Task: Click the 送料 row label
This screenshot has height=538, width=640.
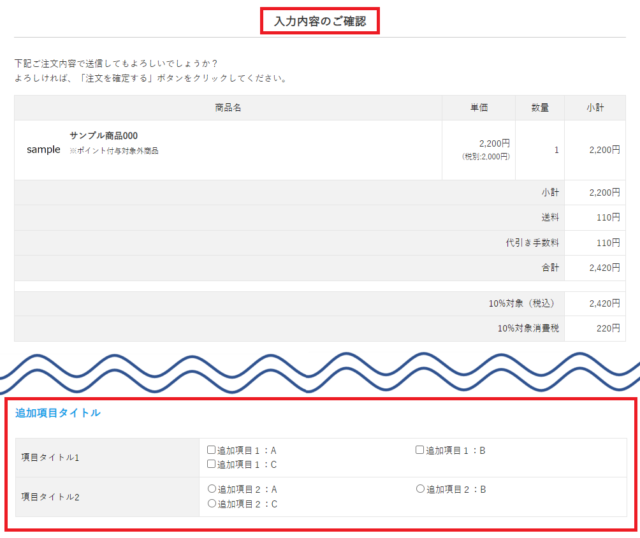Action: tap(548, 217)
